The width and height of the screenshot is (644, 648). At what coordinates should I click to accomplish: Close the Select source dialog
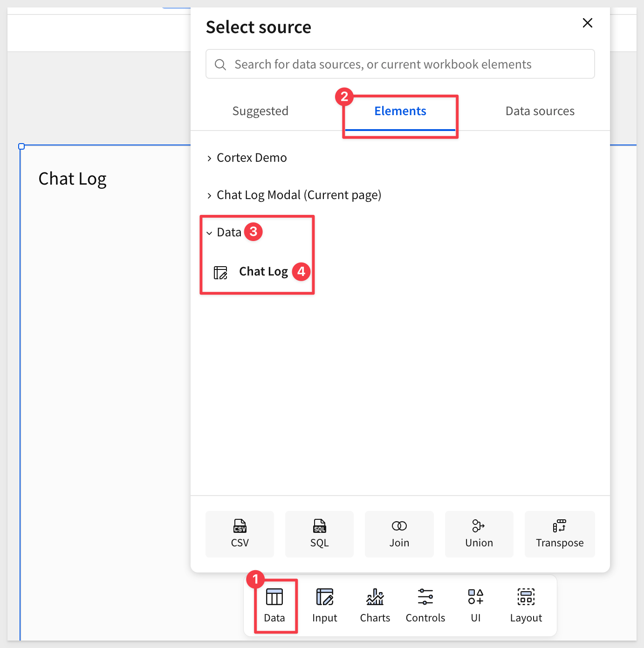point(587,23)
